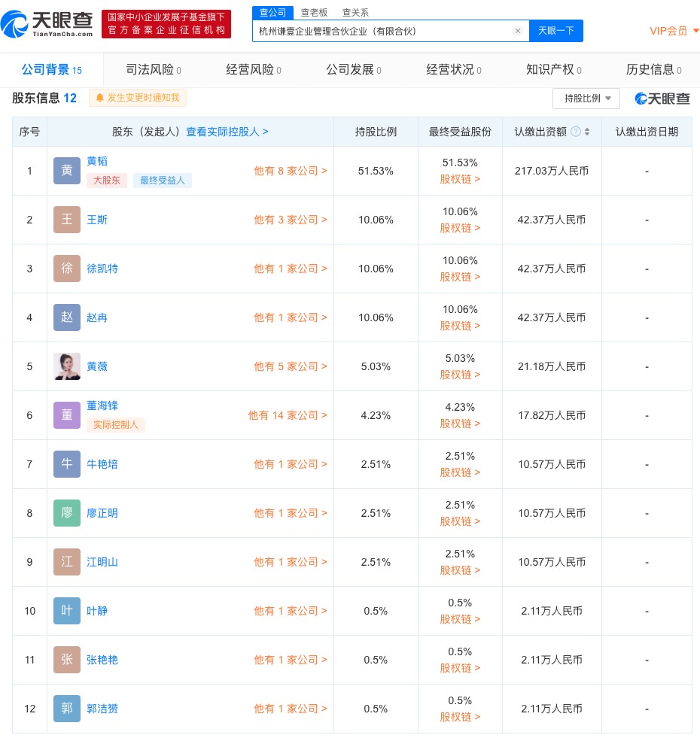Open 王斯's 他有 3 家公司 link

pos(290,220)
